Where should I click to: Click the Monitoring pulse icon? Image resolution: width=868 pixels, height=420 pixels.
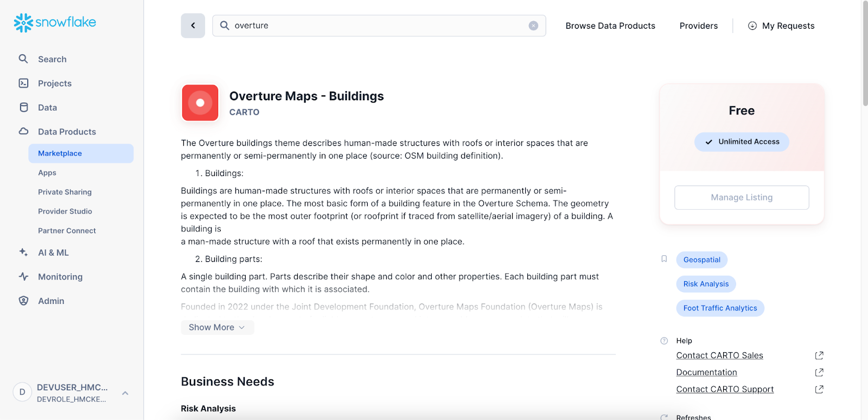(x=23, y=276)
